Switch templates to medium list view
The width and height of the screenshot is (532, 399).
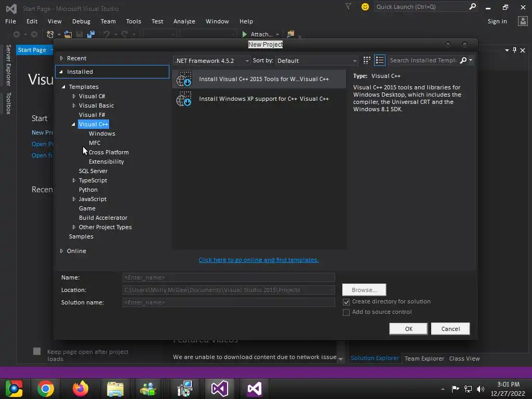pyautogui.click(x=380, y=60)
